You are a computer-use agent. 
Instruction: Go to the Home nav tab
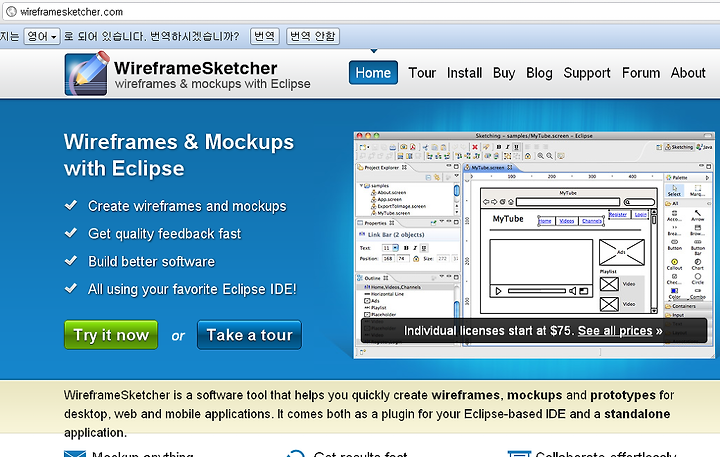[x=373, y=73]
